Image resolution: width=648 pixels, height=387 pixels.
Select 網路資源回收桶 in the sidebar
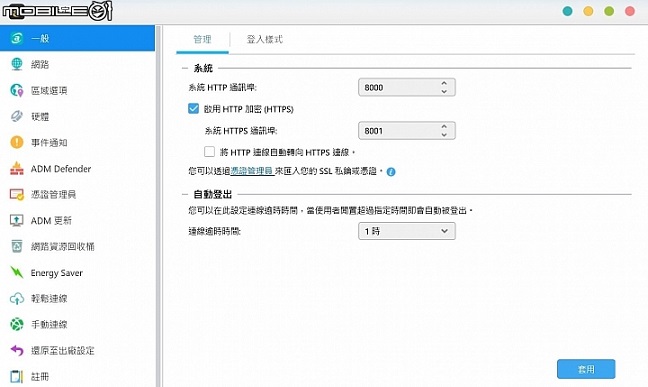click(77, 246)
